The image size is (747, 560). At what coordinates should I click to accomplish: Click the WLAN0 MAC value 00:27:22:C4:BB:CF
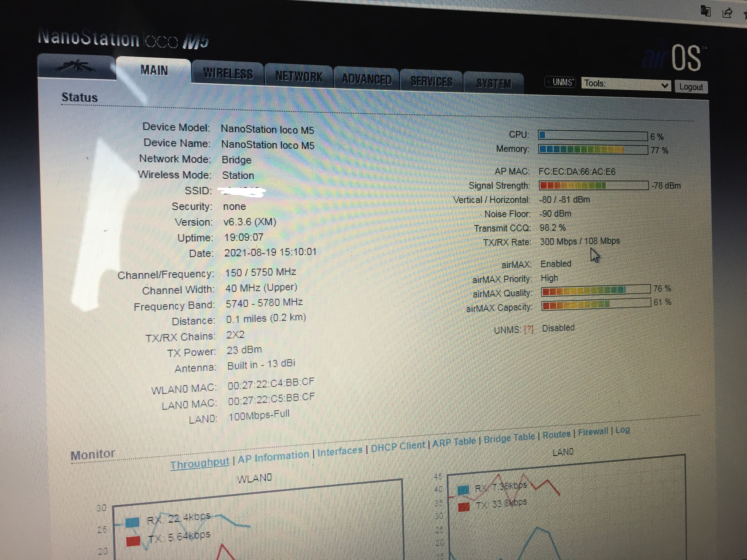271,384
